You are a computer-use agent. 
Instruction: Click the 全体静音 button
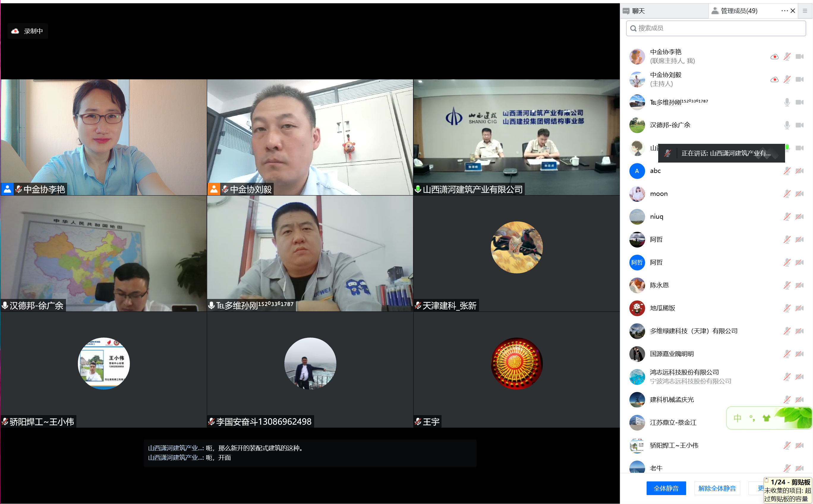[x=666, y=488]
